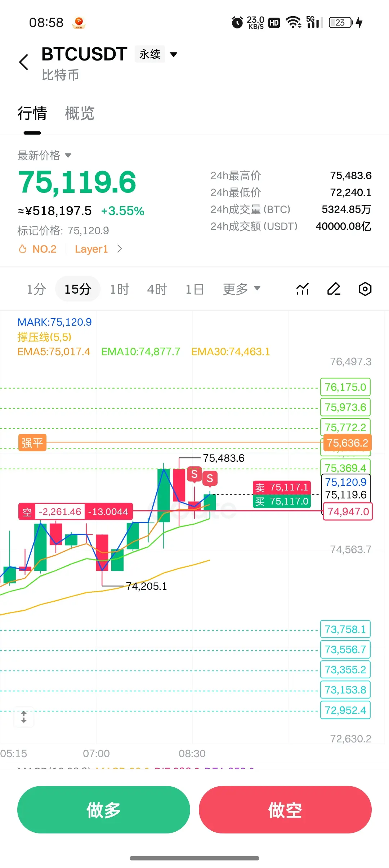Tap the back arrow icon
Image resolution: width=389 pixels, height=868 pixels.
(24, 62)
